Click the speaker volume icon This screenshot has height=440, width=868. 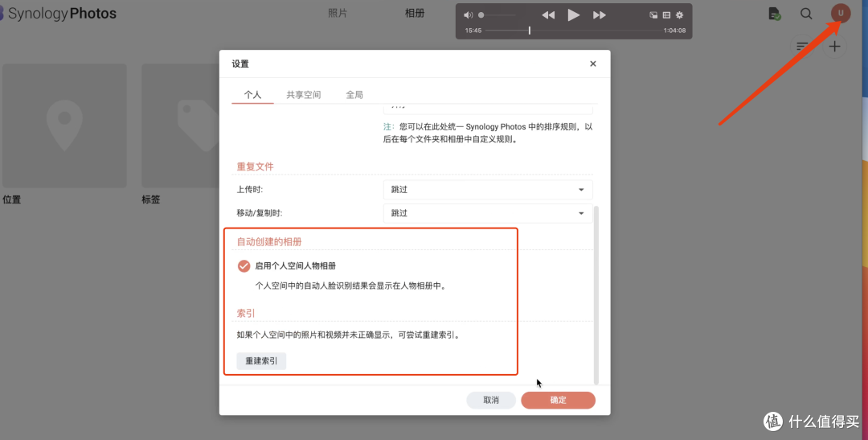tap(469, 14)
